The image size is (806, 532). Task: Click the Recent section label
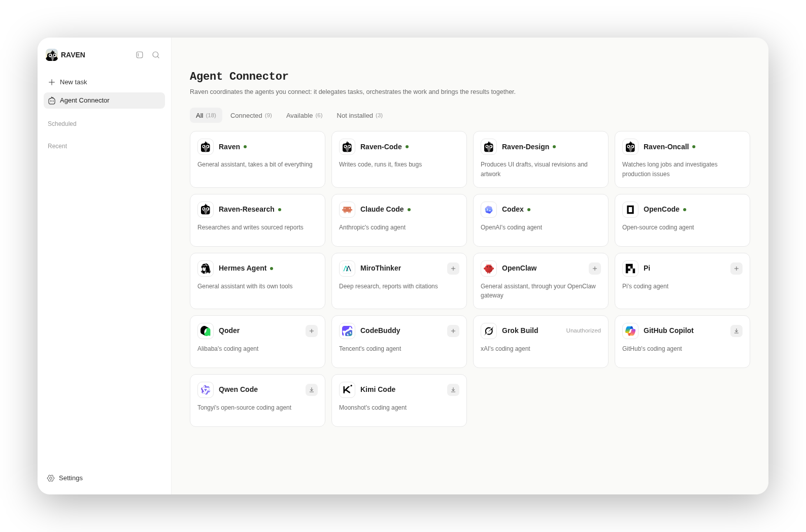click(x=57, y=146)
